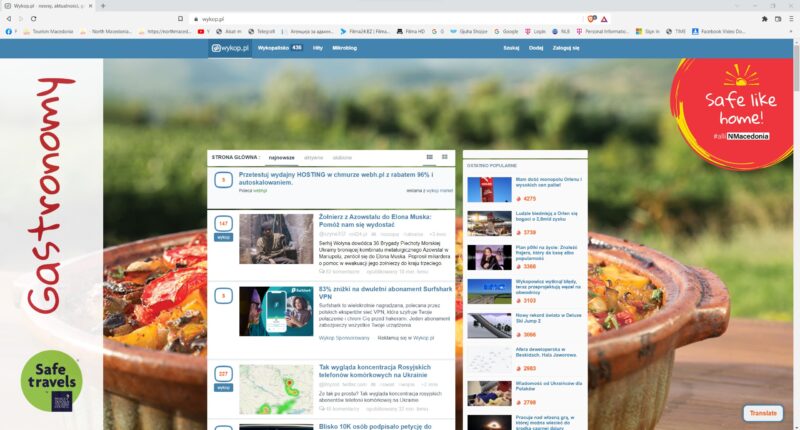Select the aktywne tab

click(314, 158)
